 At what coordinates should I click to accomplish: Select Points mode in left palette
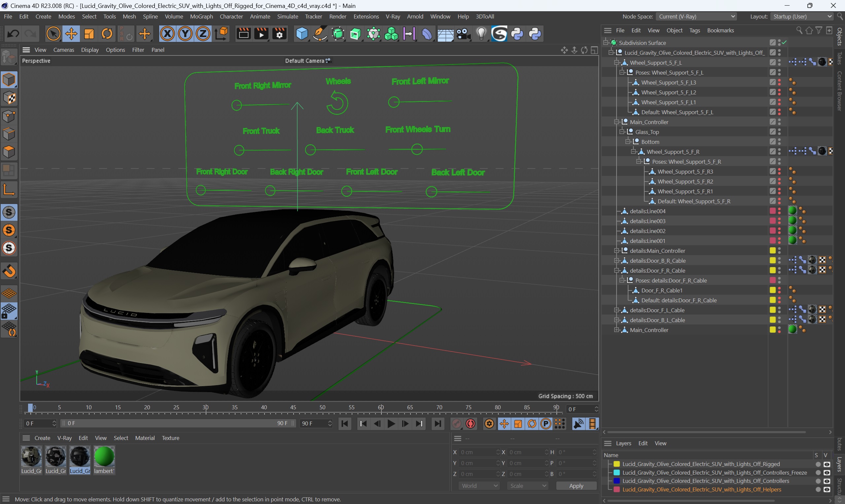[9, 116]
